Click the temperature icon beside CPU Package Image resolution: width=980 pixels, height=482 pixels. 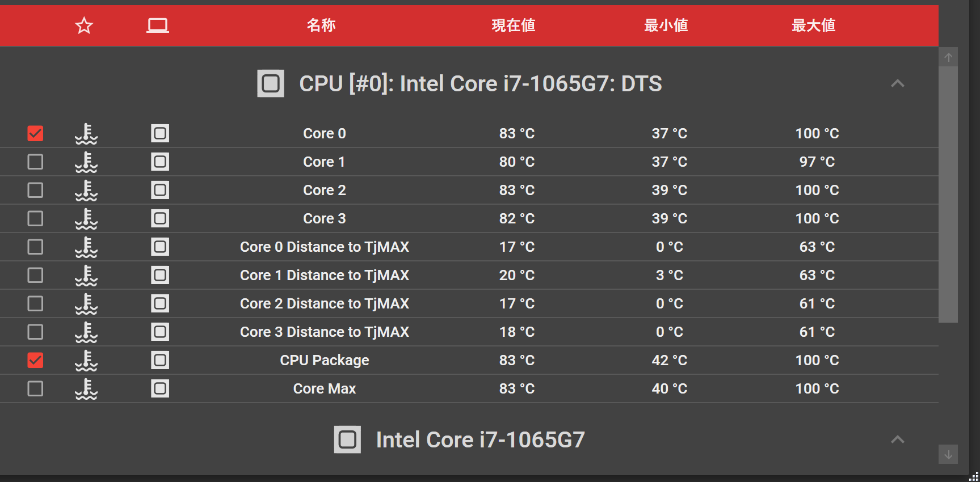[x=86, y=361]
